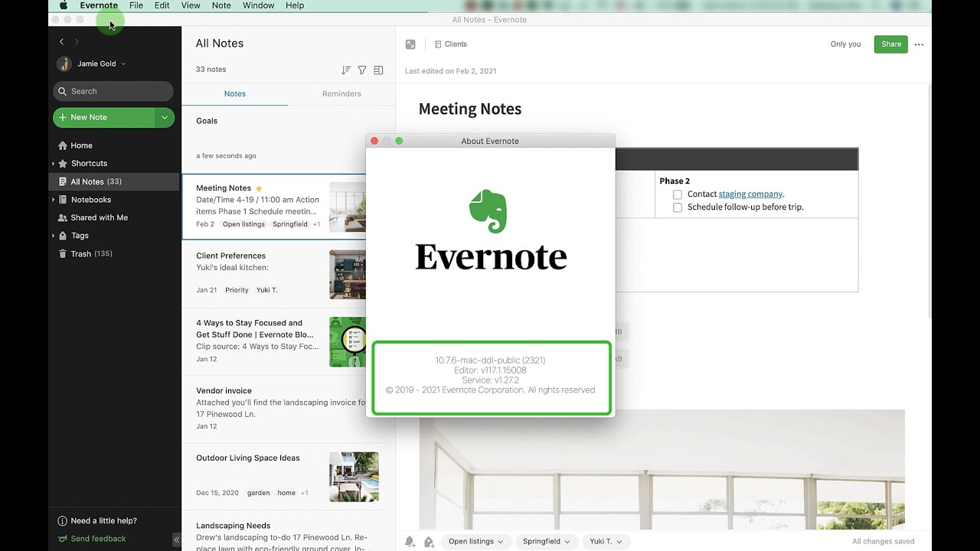
Task: Expand the Tags section
Action: point(54,236)
